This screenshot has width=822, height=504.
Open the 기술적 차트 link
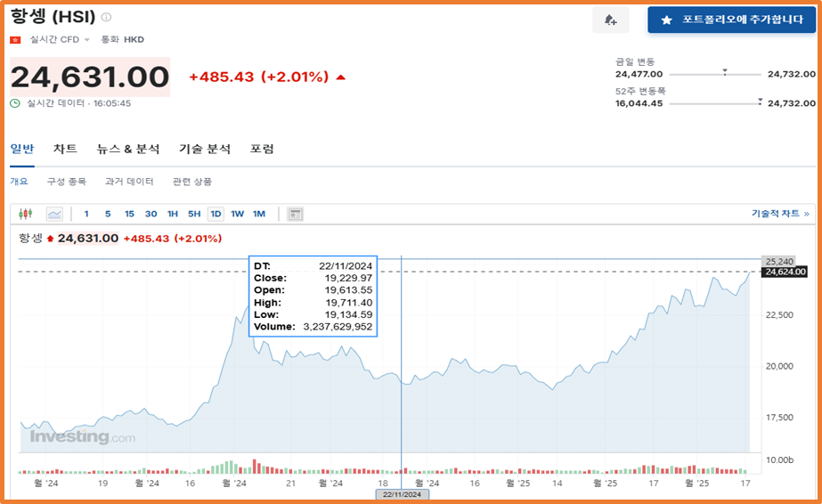click(780, 214)
